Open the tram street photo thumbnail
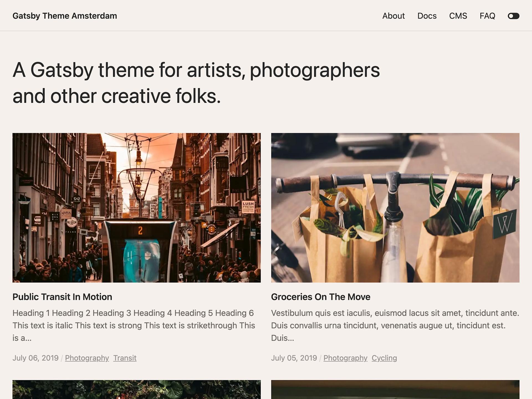Viewport: 532px width, 399px height. [x=136, y=208]
